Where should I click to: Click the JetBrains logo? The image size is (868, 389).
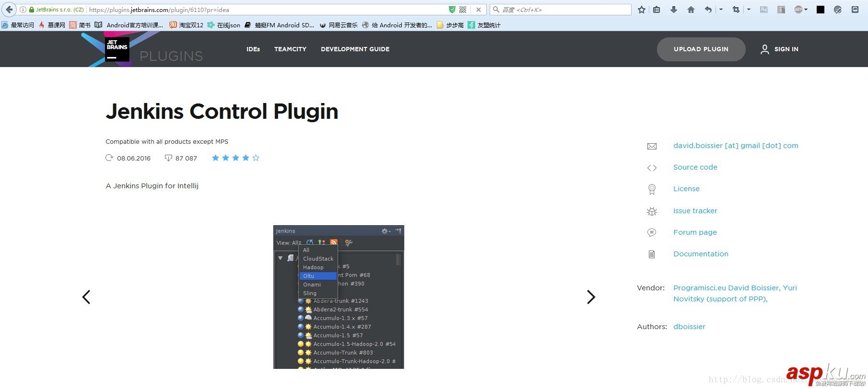click(117, 49)
